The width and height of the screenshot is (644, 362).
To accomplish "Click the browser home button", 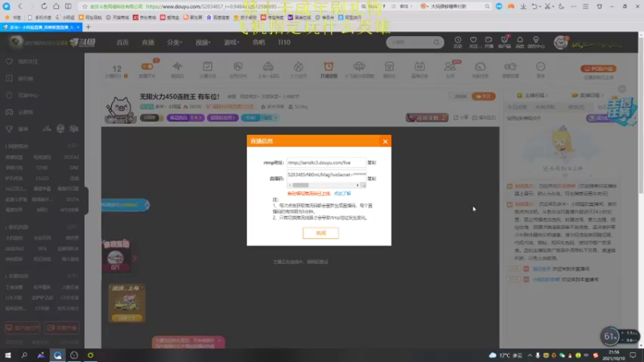I will click(x=56, y=6).
